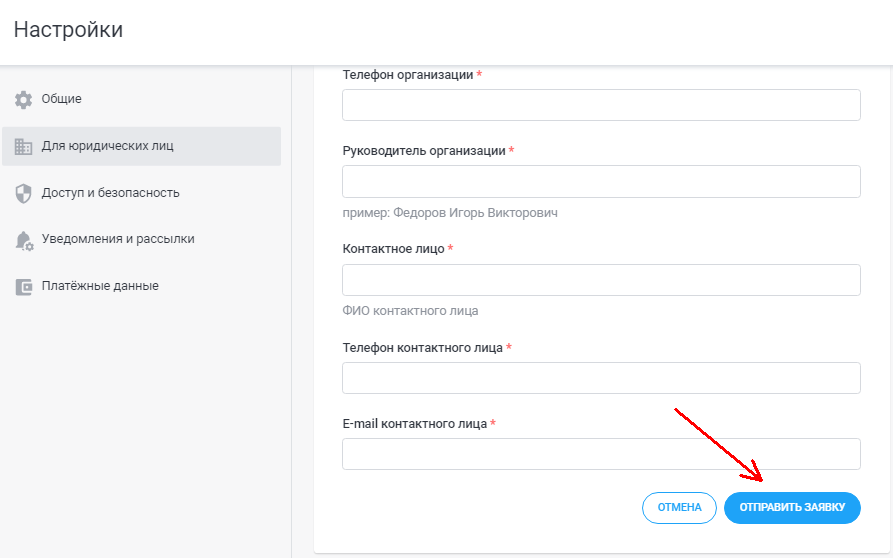Click the 'Руководитель организации' field label
This screenshot has width=893, height=558.
[x=424, y=151]
